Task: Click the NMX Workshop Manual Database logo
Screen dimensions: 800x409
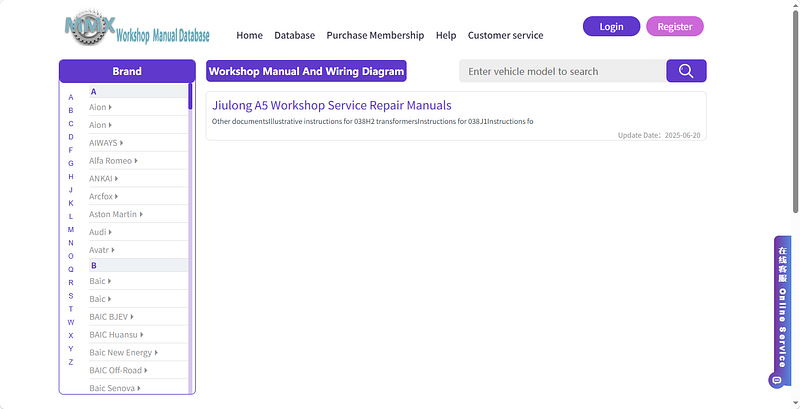Action: [137, 27]
